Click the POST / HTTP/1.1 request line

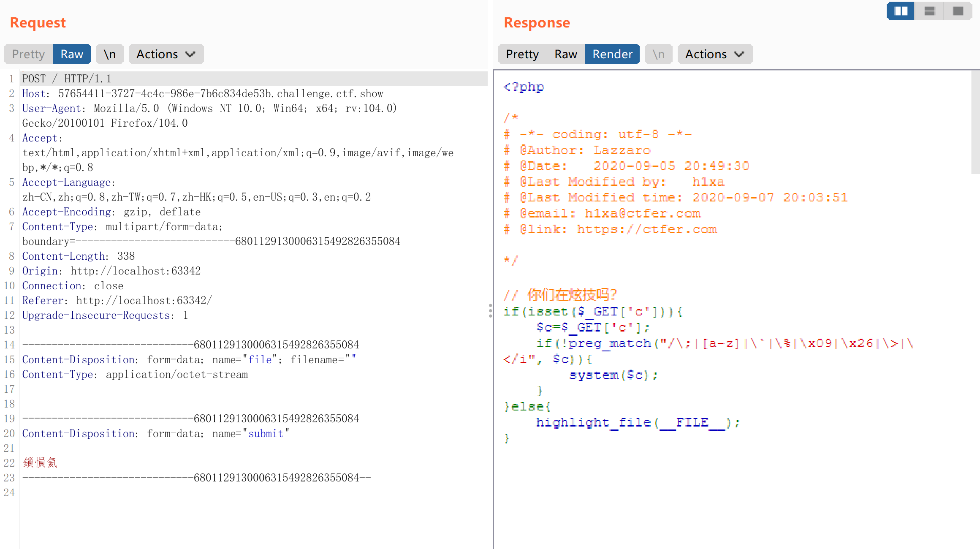pyautogui.click(x=67, y=79)
